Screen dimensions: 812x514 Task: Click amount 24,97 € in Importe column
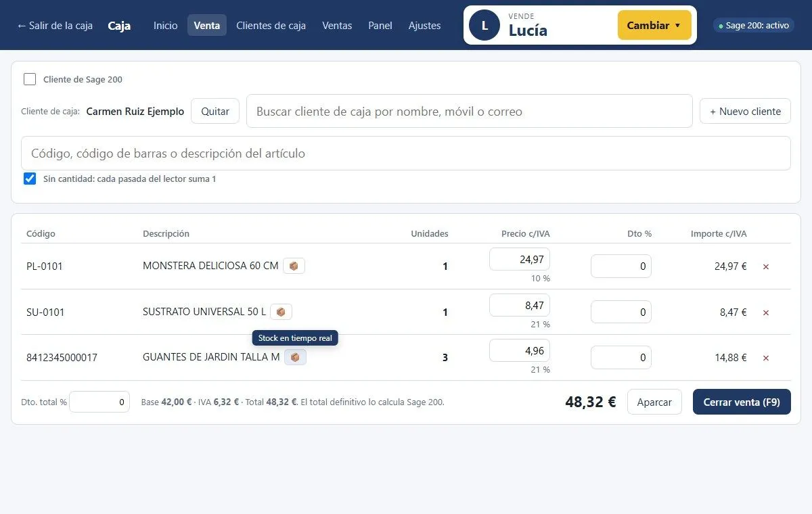pos(731,266)
